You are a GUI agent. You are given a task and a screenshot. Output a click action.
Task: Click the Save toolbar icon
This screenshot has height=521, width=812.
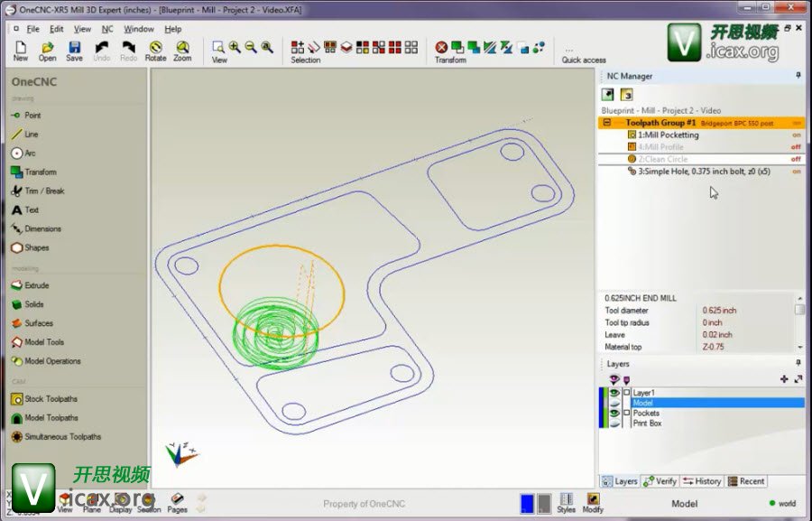[x=74, y=50]
